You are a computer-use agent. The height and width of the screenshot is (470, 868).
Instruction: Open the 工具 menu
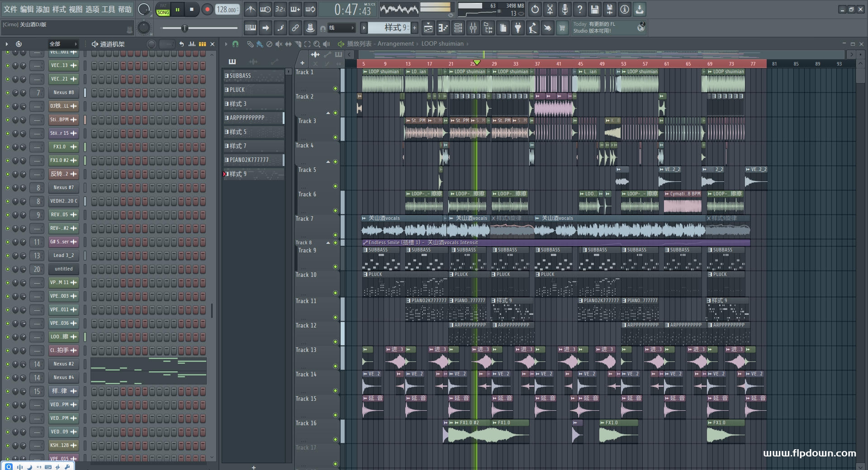(x=108, y=9)
